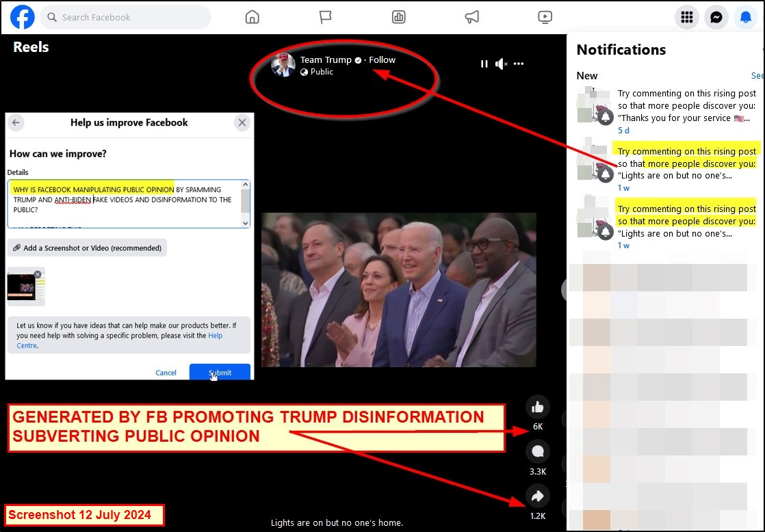Image resolution: width=765 pixels, height=532 pixels.
Task: Open the Insights chart tab
Action: pos(399,17)
